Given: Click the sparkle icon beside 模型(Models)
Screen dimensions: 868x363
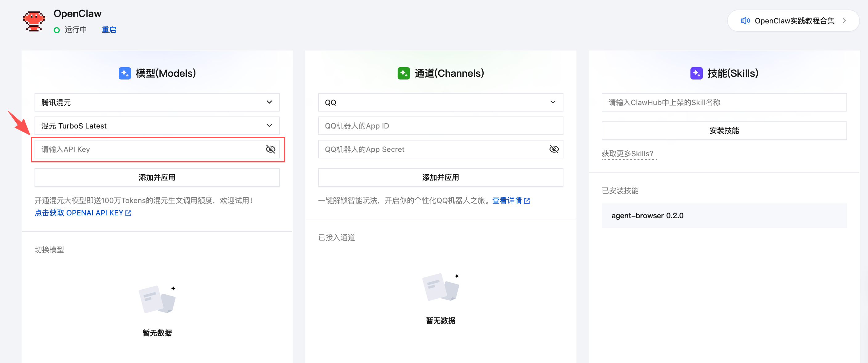Looking at the screenshot, I should point(125,73).
